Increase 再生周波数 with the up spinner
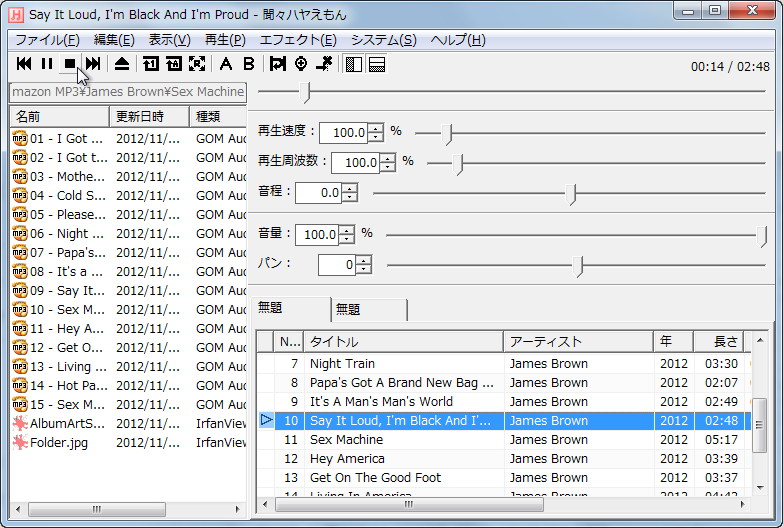Viewport: 783px width, 528px height. coord(388,158)
